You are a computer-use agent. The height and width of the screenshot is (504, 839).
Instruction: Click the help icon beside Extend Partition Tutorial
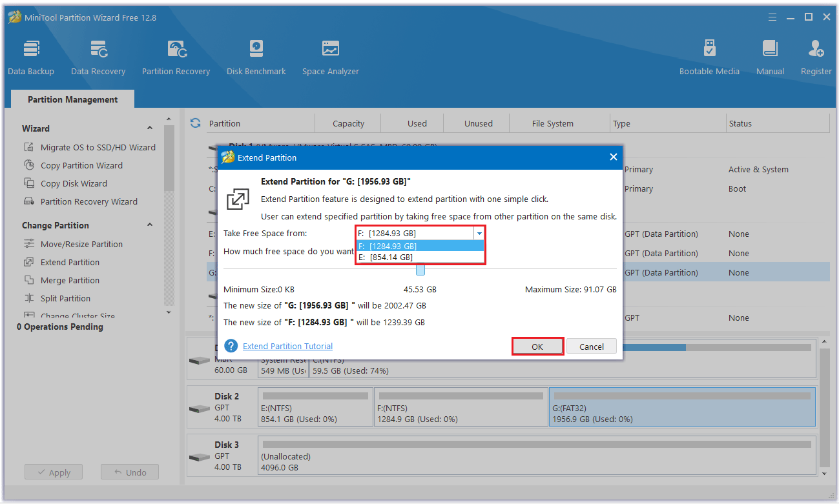click(231, 346)
